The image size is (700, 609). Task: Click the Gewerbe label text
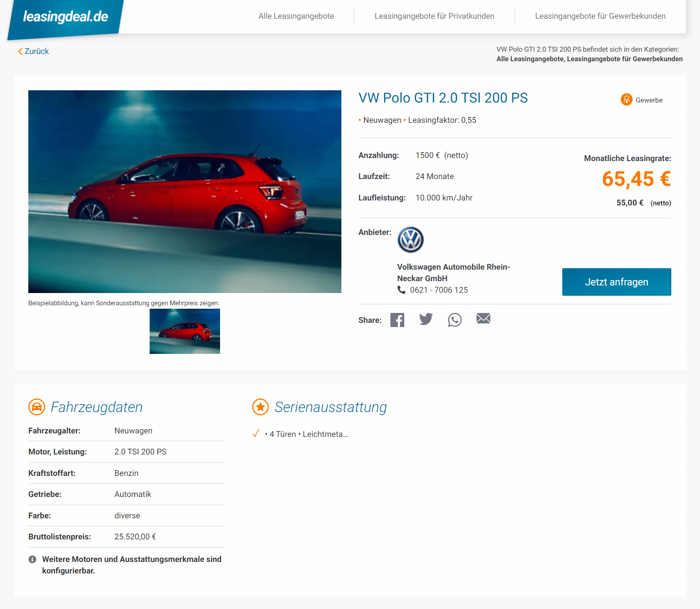649,100
